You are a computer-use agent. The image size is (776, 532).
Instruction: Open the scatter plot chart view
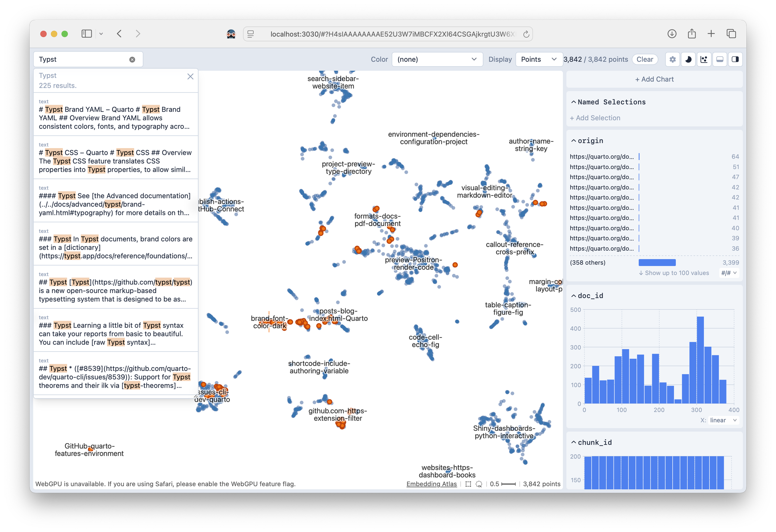704,59
